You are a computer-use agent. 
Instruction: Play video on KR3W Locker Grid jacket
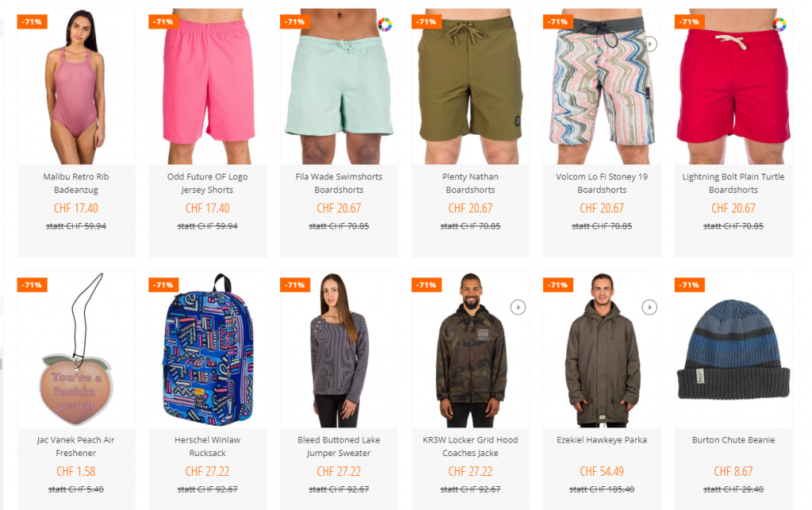[x=518, y=308]
